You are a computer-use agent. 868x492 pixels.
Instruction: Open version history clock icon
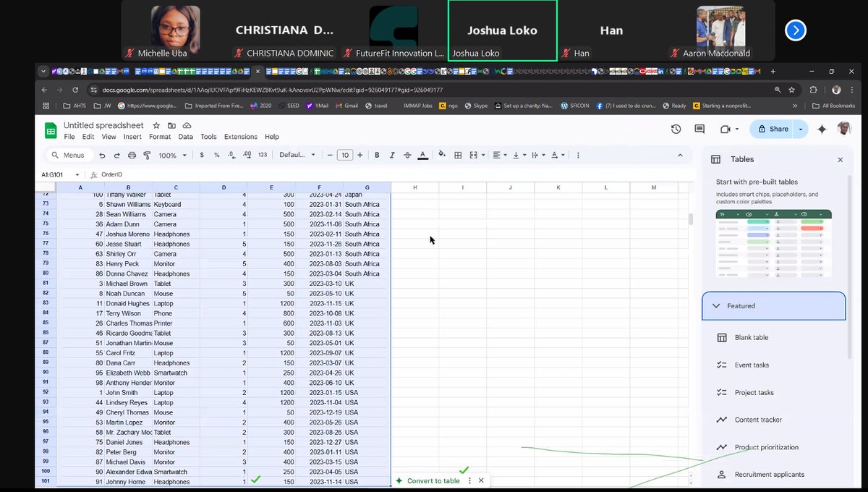[x=676, y=129]
